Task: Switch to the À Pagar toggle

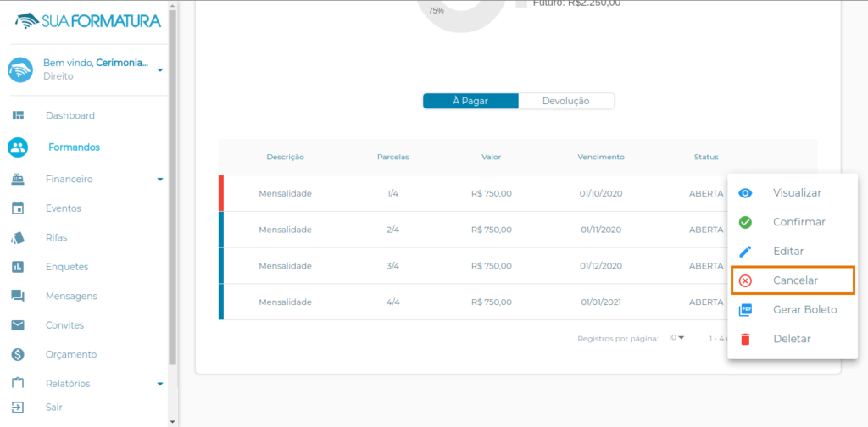Action: pyautogui.click(x=470, y=101)
